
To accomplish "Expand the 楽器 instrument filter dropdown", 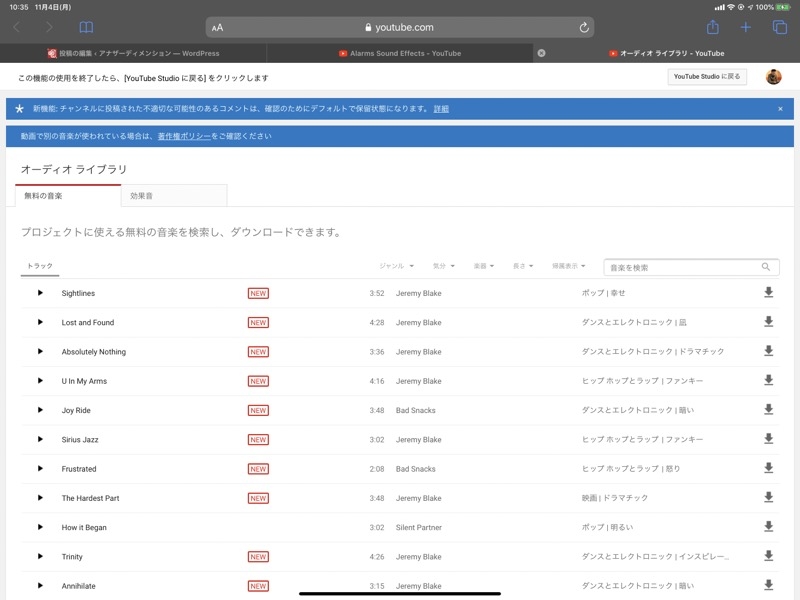I will click(484, 266).
